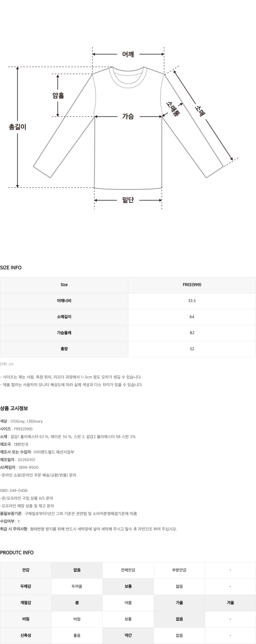This screenshot has height=644, width=256.
Task: Click the 암홀 measurement label
Action: pos(58,96)
